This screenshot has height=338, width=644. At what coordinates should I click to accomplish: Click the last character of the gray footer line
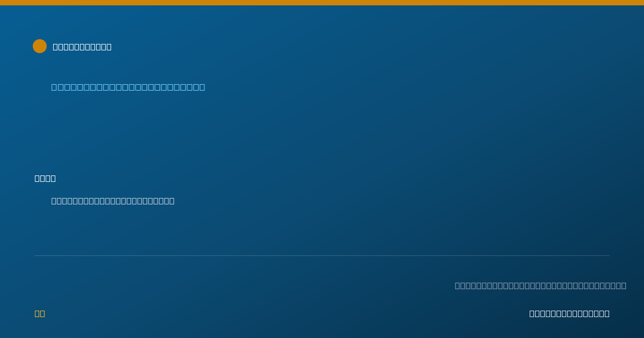(624, 285)
